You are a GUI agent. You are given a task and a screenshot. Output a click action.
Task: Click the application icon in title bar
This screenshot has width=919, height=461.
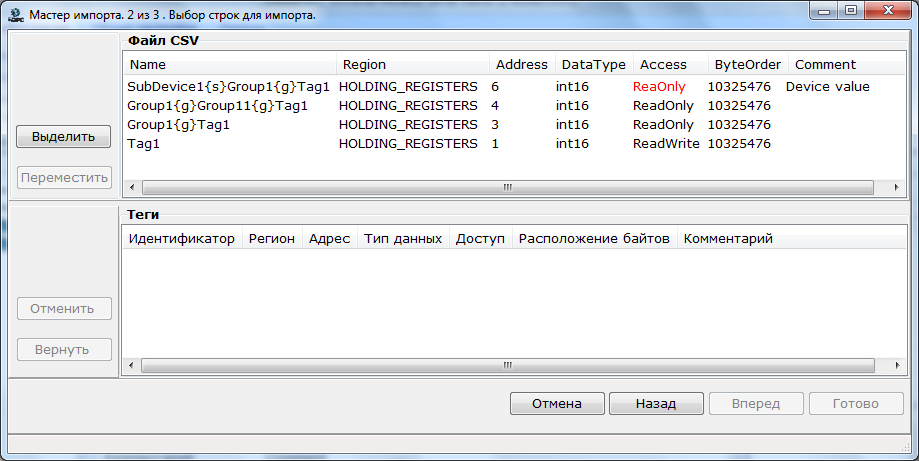point(16,15)
